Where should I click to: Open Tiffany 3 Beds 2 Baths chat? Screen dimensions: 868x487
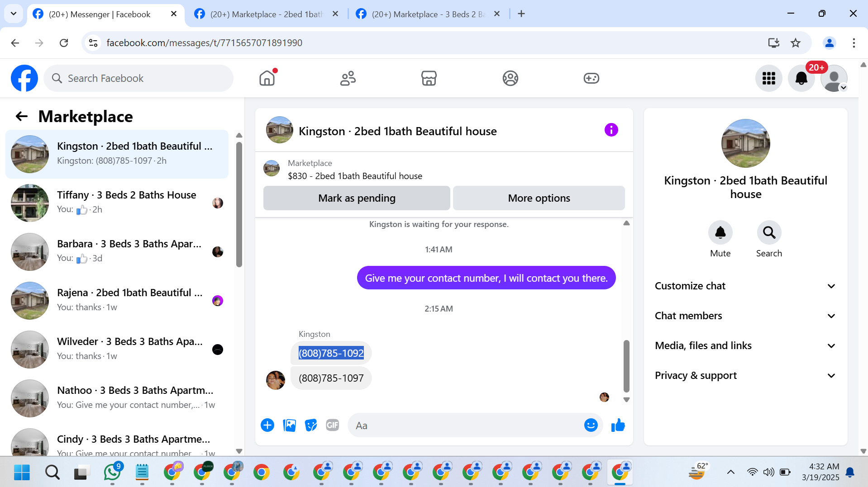(117, 203)
